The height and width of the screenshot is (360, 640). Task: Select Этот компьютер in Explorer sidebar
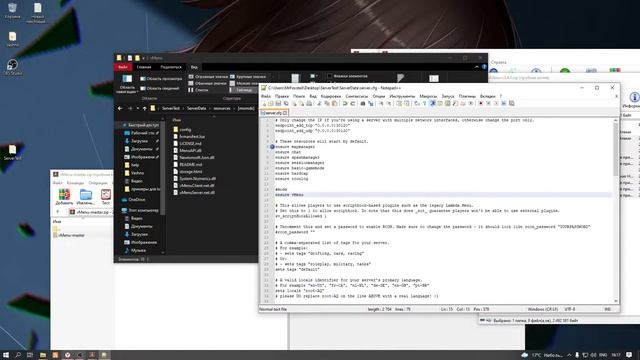tap(141, 210)
